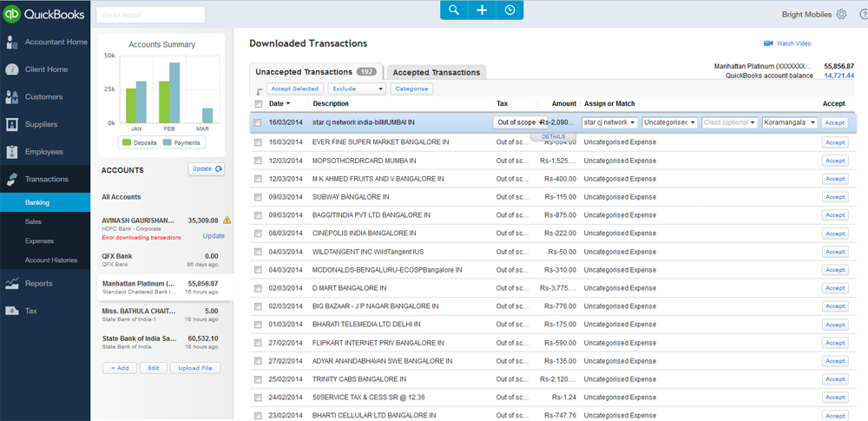Screen dimensions: 868x421
Task: Click the Go to report search field
Action: click(x=150, y=15)
